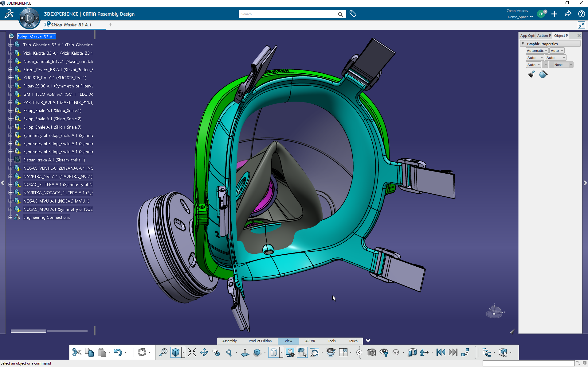Click the Cut scissors icon
The image size is (588, 367).
77,352
